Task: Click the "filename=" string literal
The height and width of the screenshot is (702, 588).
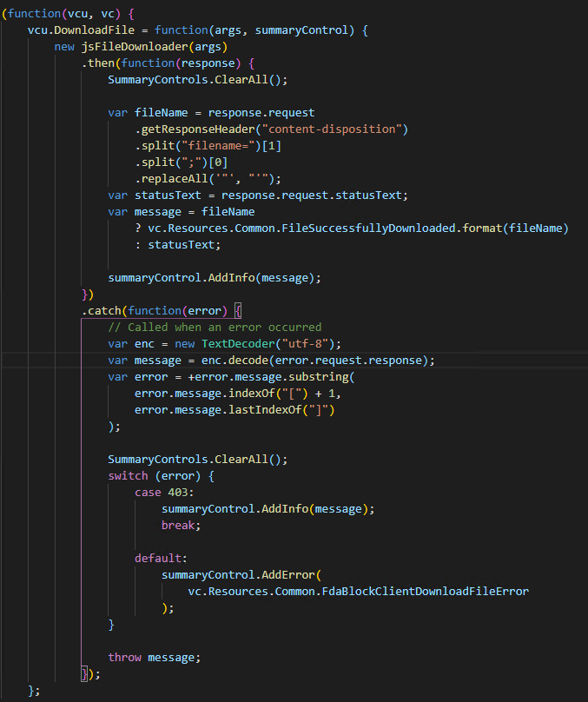Action: tap(218, 145)
